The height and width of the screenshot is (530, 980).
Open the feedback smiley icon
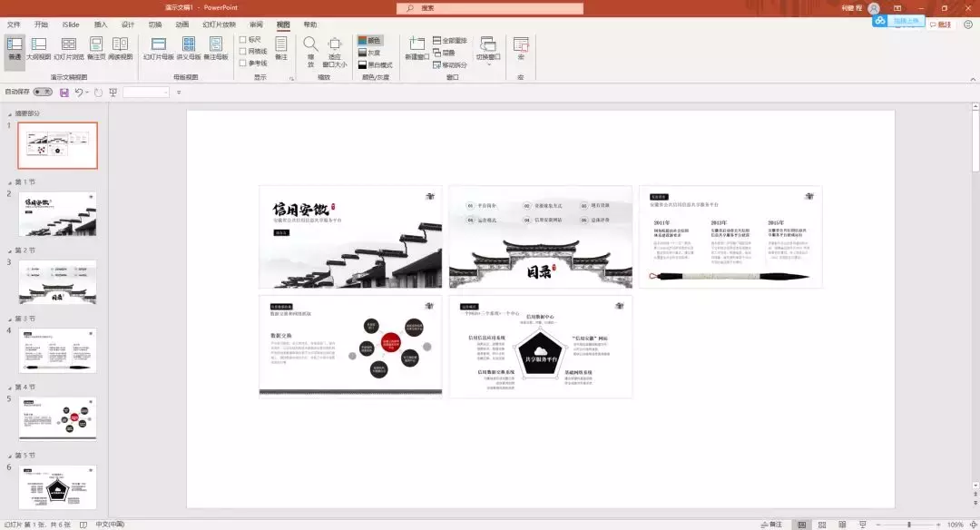tap(968, 25)
